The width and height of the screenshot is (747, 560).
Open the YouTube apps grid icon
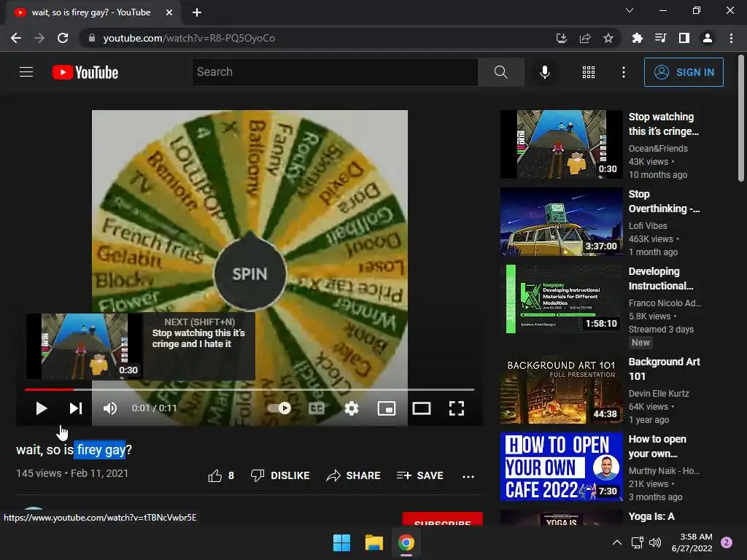point(589,72)
